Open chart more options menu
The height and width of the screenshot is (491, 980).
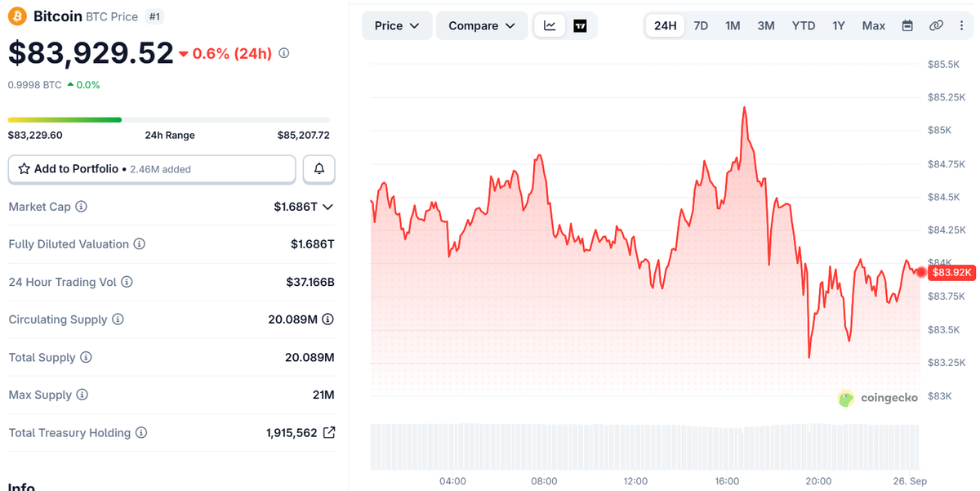click(x=961, y=25)
